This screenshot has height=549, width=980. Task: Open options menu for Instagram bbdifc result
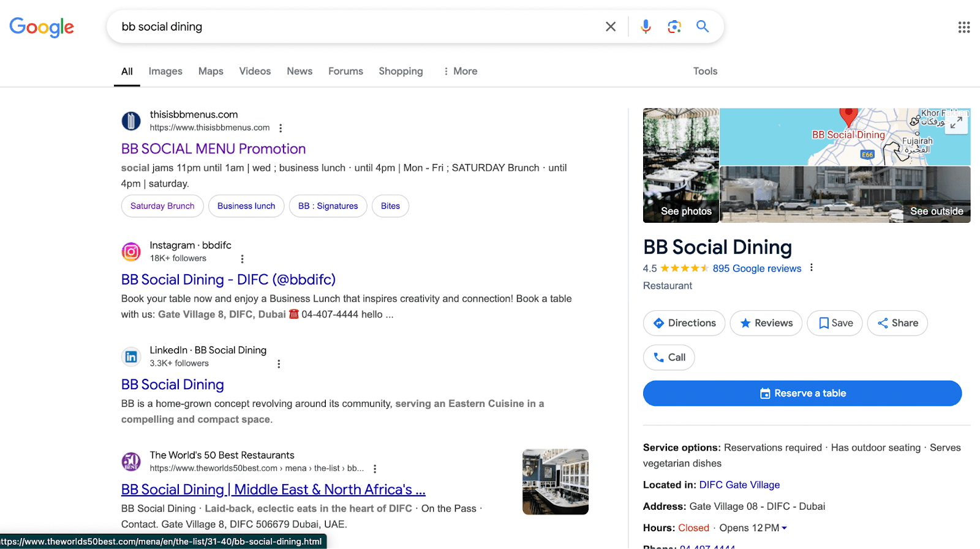click(x=242, y=259)
